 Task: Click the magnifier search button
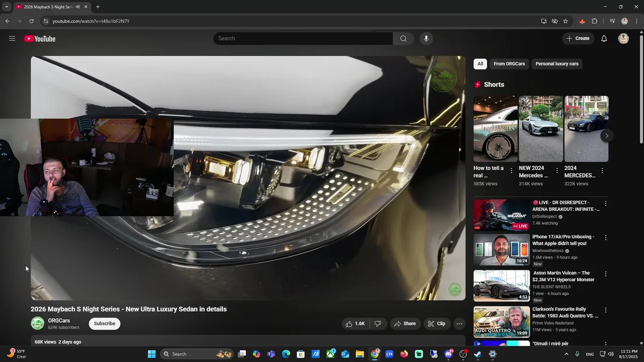[404, 39]
